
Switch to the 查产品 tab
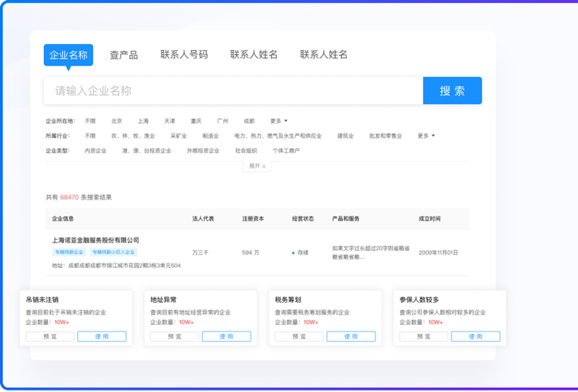124,55
